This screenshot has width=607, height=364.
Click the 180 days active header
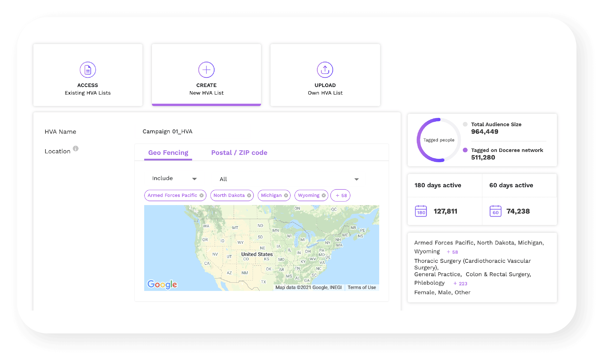(438, 185)
